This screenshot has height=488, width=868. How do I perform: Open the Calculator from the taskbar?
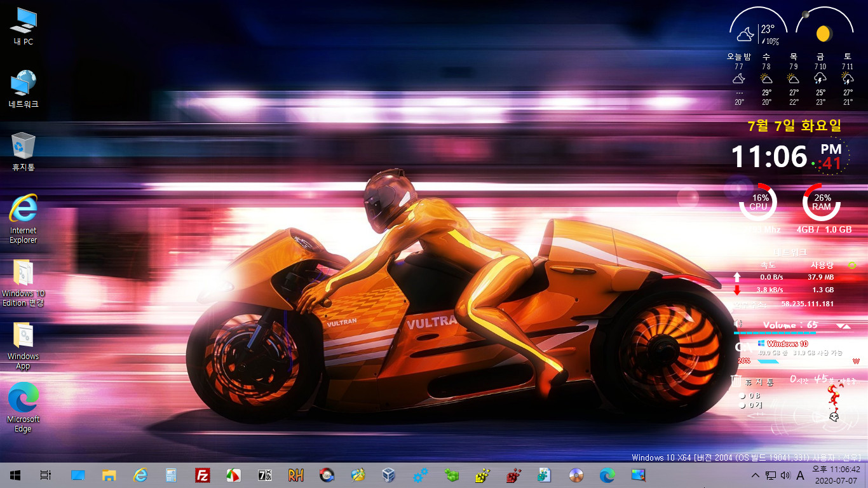[171, 475]
